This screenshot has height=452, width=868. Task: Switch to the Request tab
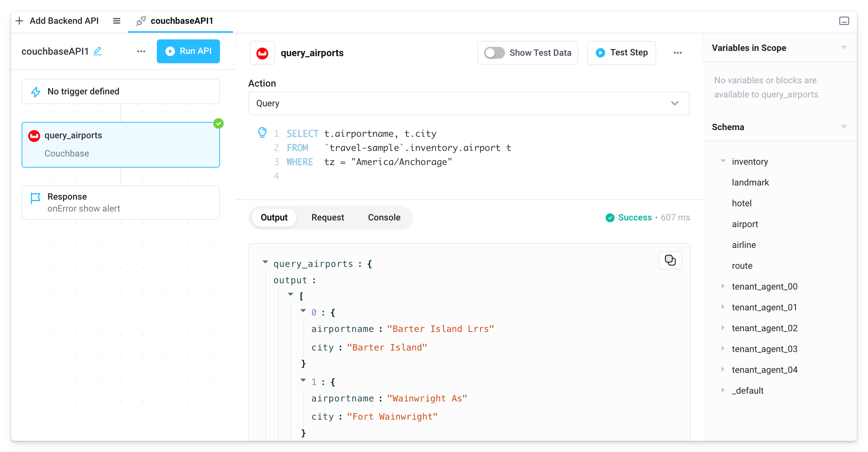coord(327,217)
